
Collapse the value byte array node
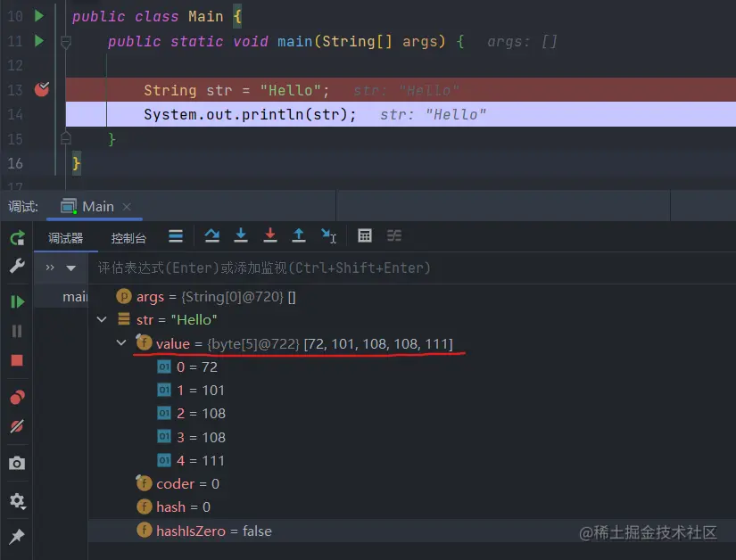121,342
